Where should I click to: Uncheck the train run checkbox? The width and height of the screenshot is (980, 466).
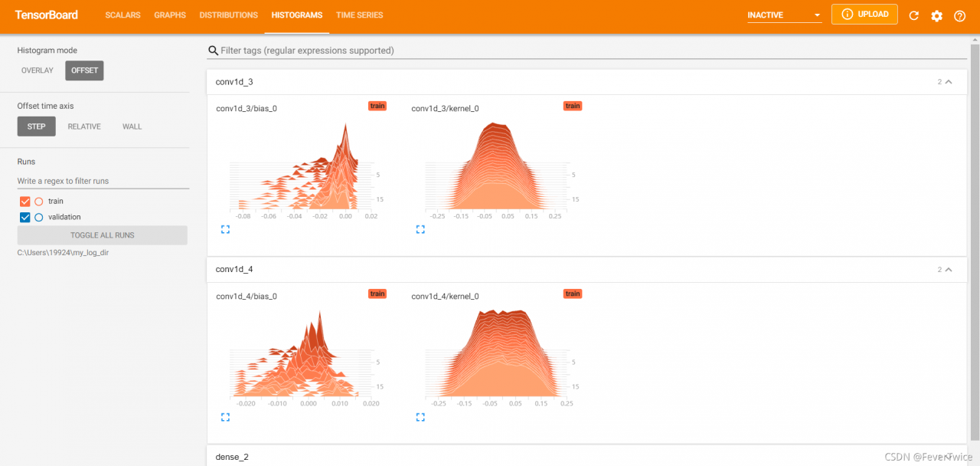(x=25, y=201)
